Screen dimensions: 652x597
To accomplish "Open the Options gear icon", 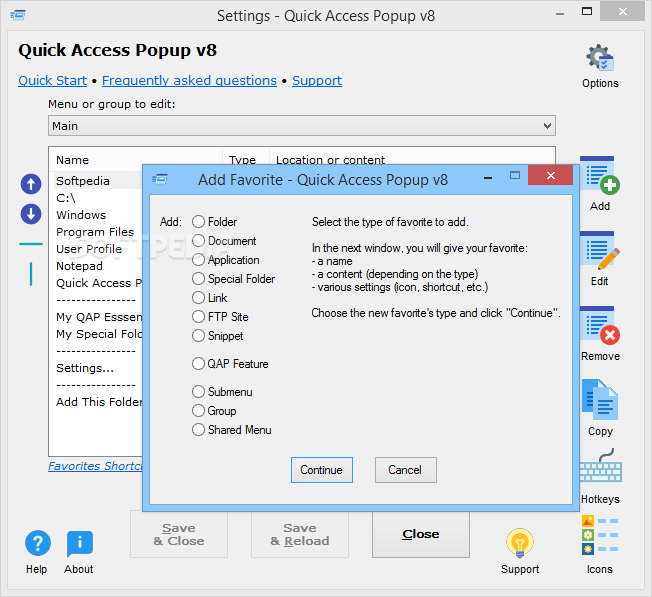I will click(600, 58).
